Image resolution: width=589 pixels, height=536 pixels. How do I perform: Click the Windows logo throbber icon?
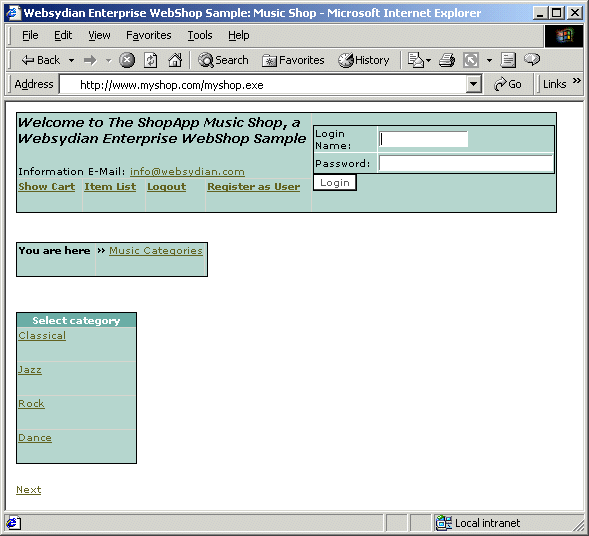pyautogui.click(x=564, y=36)
